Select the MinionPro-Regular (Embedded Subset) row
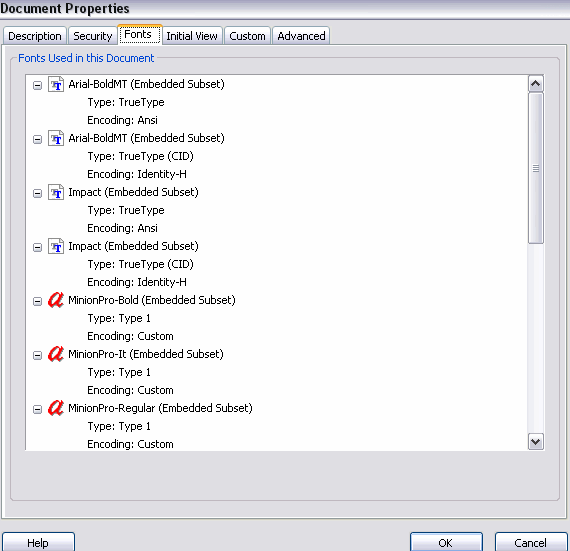Screen dimensions: 570x551 point(160,408)
